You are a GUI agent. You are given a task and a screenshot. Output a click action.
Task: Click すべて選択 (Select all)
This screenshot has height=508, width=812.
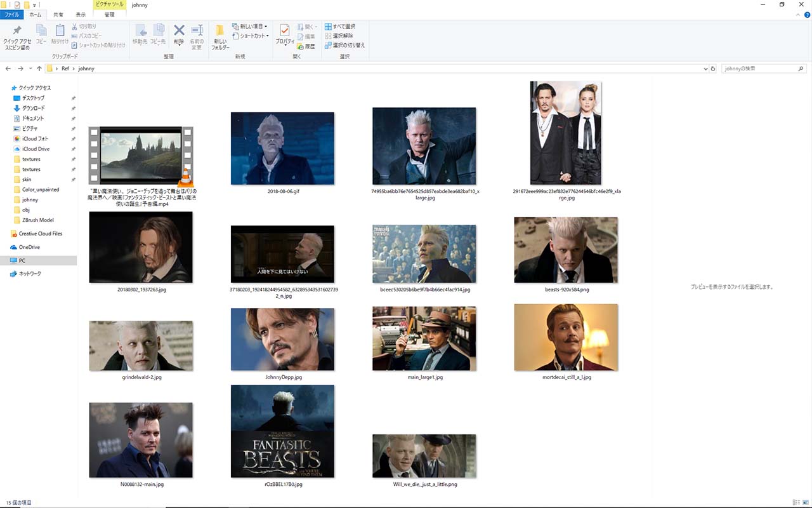[339, 27]
